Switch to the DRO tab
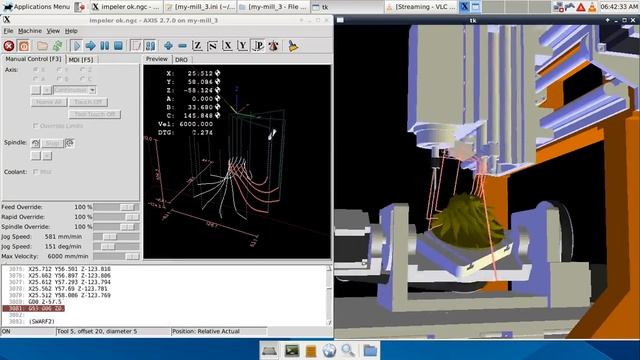The width and height of the screenshot is (640, 360). click(x=181, y=60)
